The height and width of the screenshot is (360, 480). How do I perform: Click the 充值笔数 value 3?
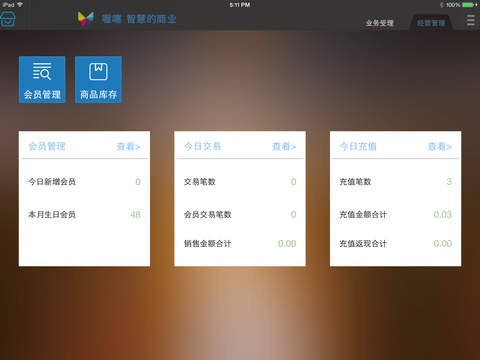pyautogui.click(x=449, y=182)
